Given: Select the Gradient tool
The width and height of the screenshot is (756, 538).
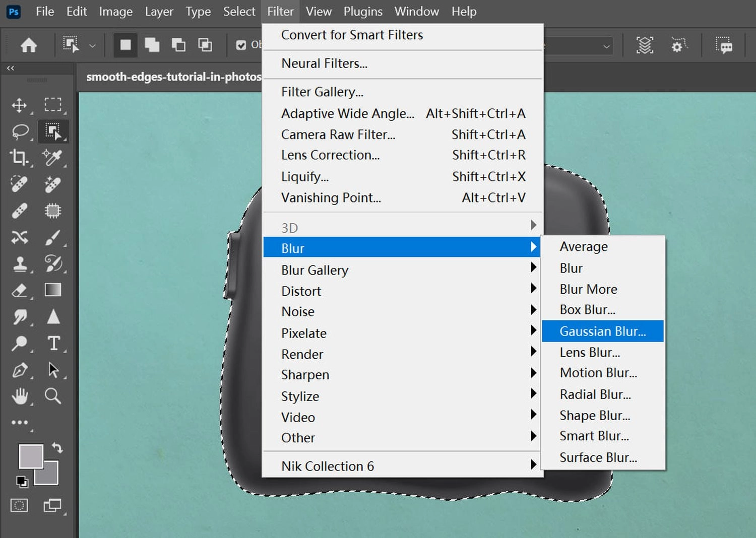Looking at the screenshot, I should (53, 290).
